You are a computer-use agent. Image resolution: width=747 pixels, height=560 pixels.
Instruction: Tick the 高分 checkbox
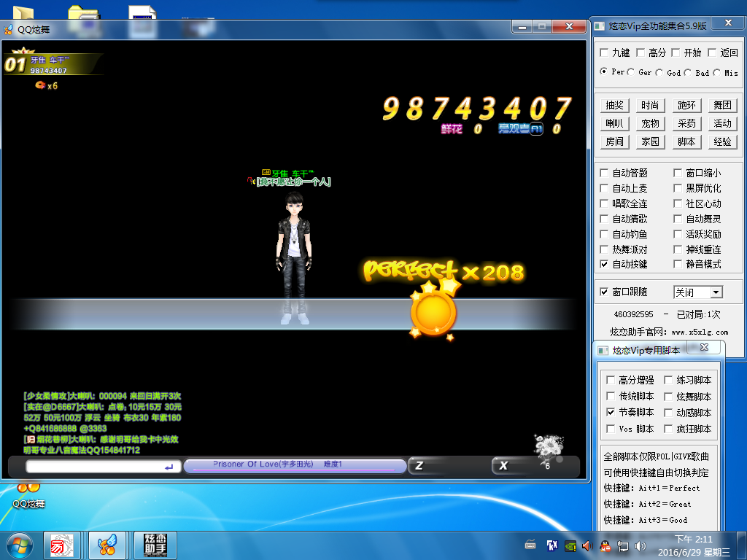(640, 52)
